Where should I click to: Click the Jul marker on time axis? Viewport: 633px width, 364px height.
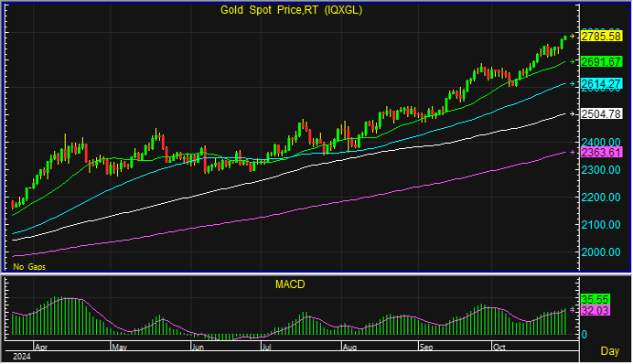pos(266,347)
